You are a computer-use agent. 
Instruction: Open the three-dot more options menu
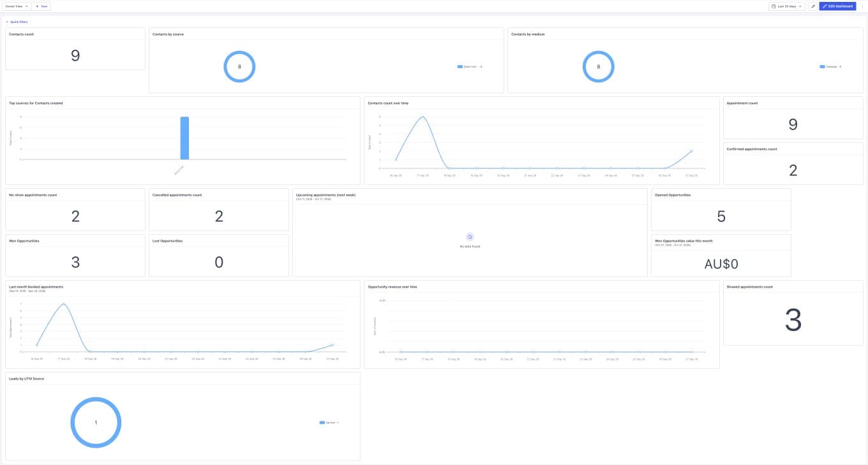862,6
